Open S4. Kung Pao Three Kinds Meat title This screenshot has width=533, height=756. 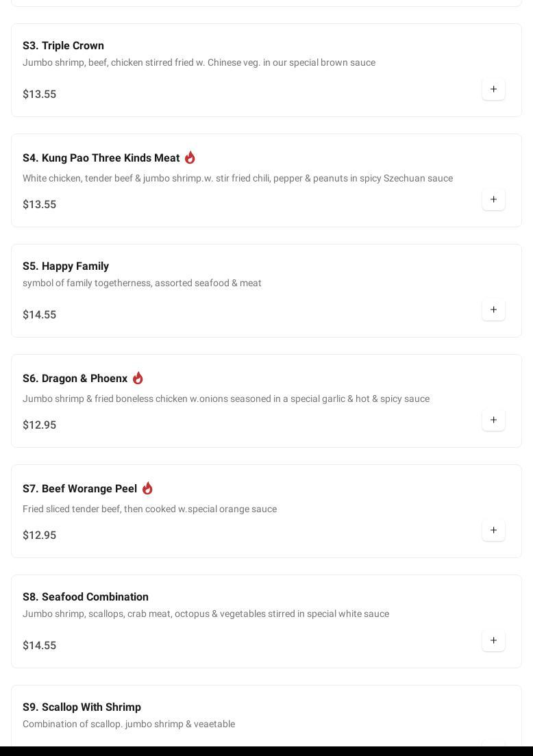[101, 158]
